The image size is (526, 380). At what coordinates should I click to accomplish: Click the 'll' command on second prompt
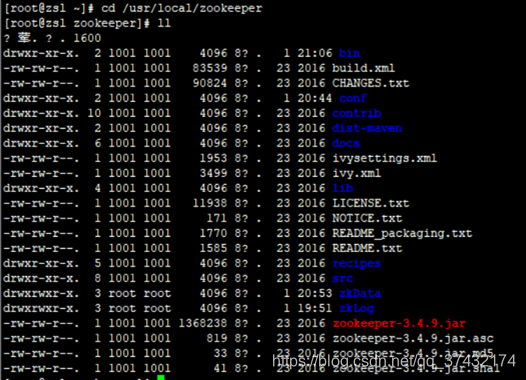pos(164,23)
